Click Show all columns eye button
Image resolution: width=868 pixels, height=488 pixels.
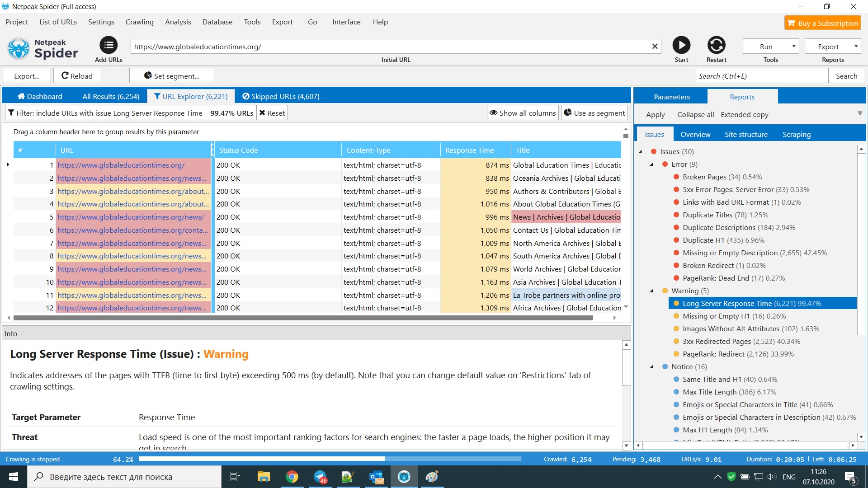523,113
